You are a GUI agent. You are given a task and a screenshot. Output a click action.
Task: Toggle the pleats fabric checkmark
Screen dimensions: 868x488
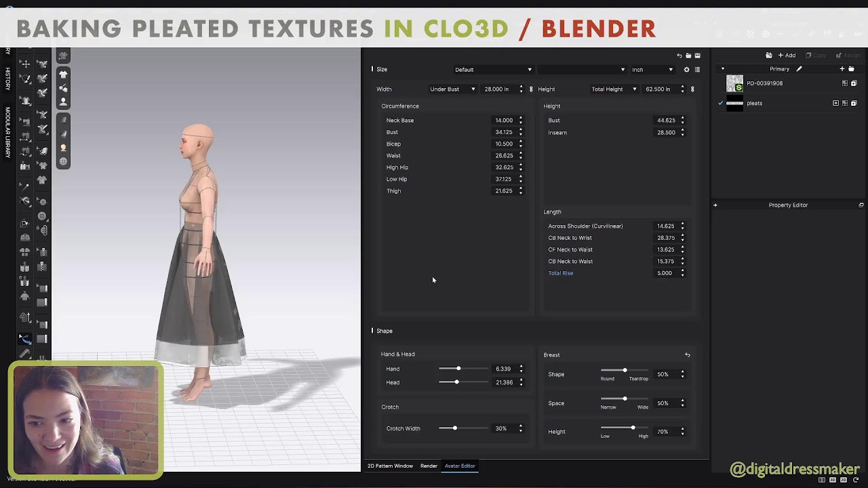(x=720, y=103)
